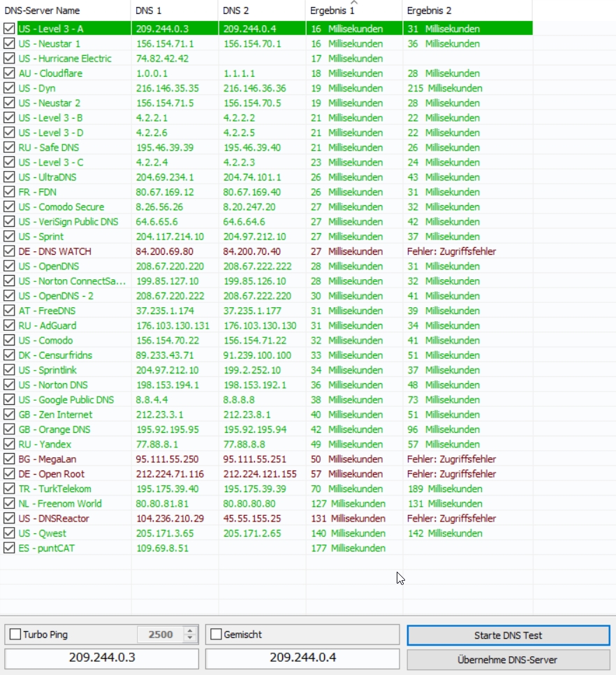Uncheck the US - Qwest checkbox
Screen dimensions: 616x675
point(9,533)
